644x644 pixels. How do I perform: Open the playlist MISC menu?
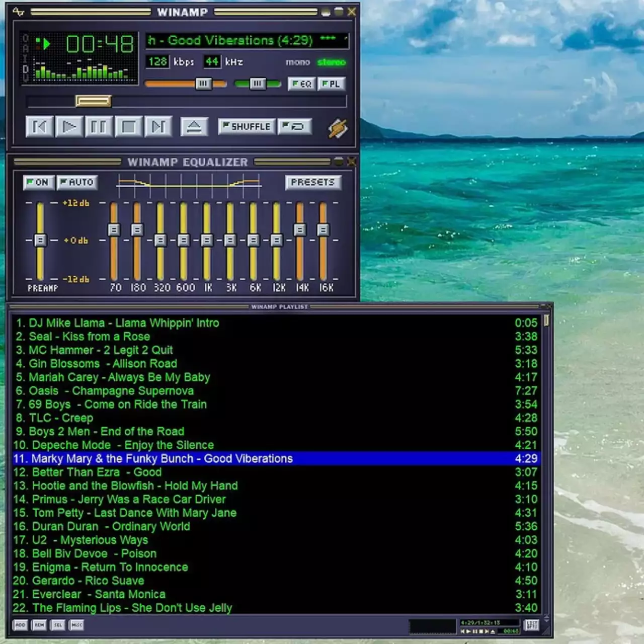pyautogui.click(x=76, y=625)
